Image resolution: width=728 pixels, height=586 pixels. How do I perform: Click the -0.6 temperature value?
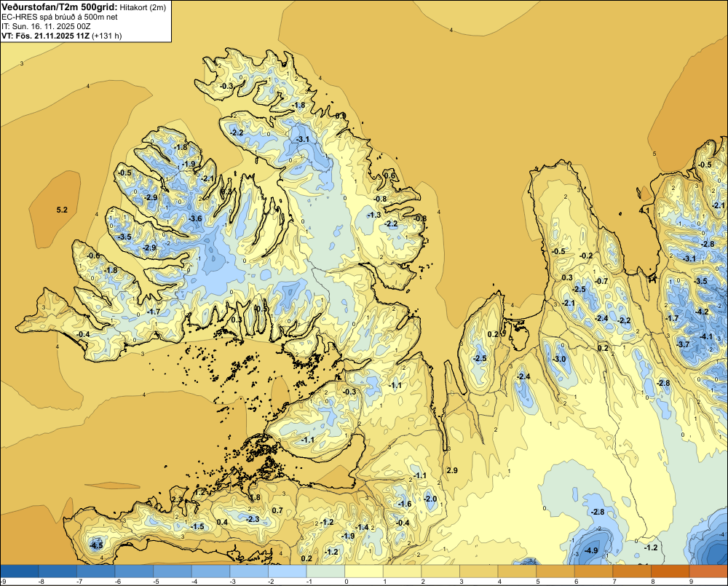pos(93,256)
